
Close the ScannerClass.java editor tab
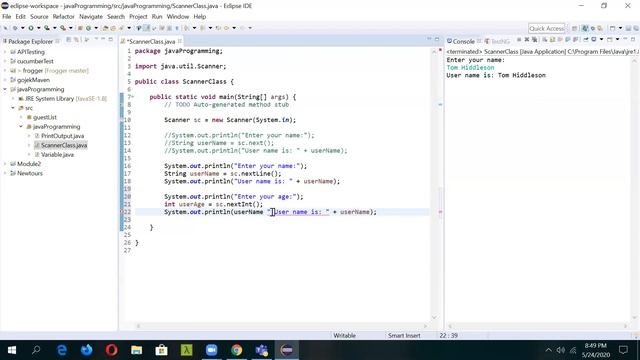180,41
